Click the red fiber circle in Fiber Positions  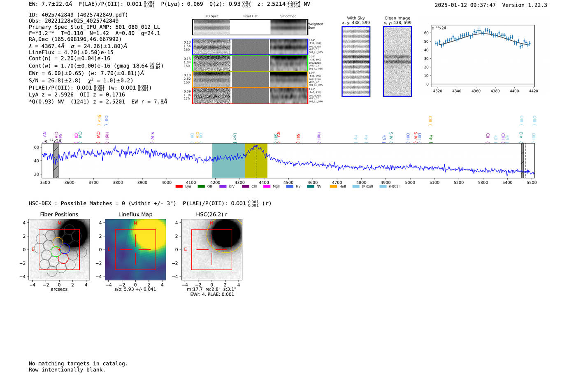pyautogui.click(x=63, y=258)
